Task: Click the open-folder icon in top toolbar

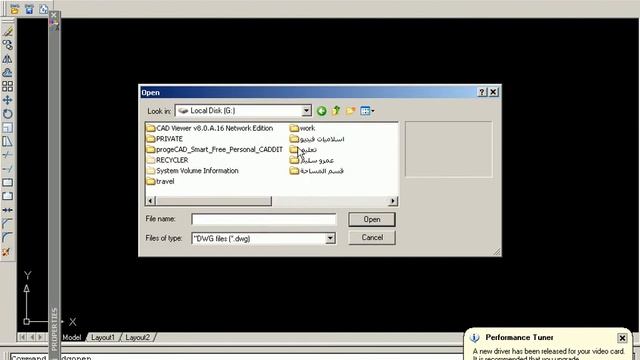Action: click(15, 9)
